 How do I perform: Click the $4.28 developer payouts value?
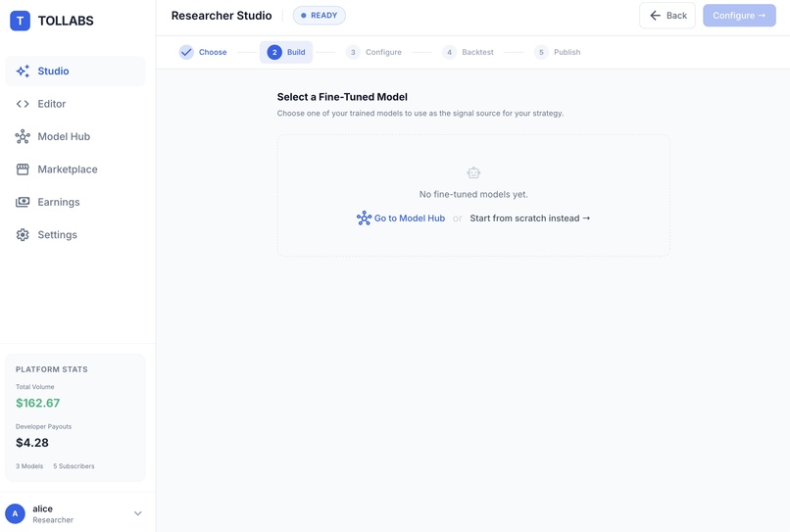[x=32, y=443]
